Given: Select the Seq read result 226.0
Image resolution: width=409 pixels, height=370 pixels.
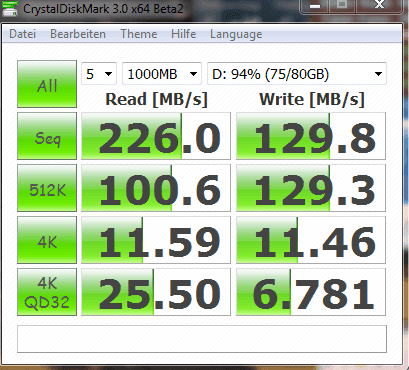Looking at the screenshot, I should [156, 136].
